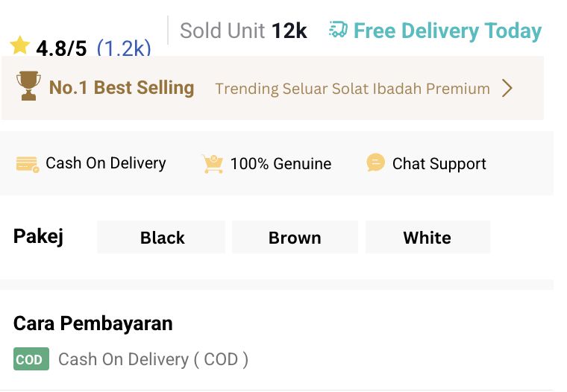Click the gold star rating icon
The height and width of the screenshot is (392, 567).
click(x=20, y=46)
